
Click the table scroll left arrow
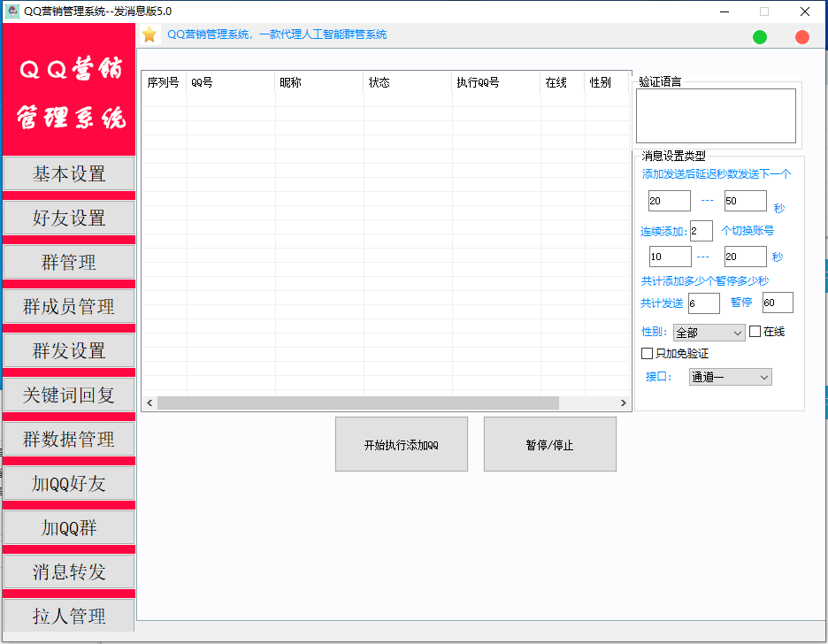(149, 402)
